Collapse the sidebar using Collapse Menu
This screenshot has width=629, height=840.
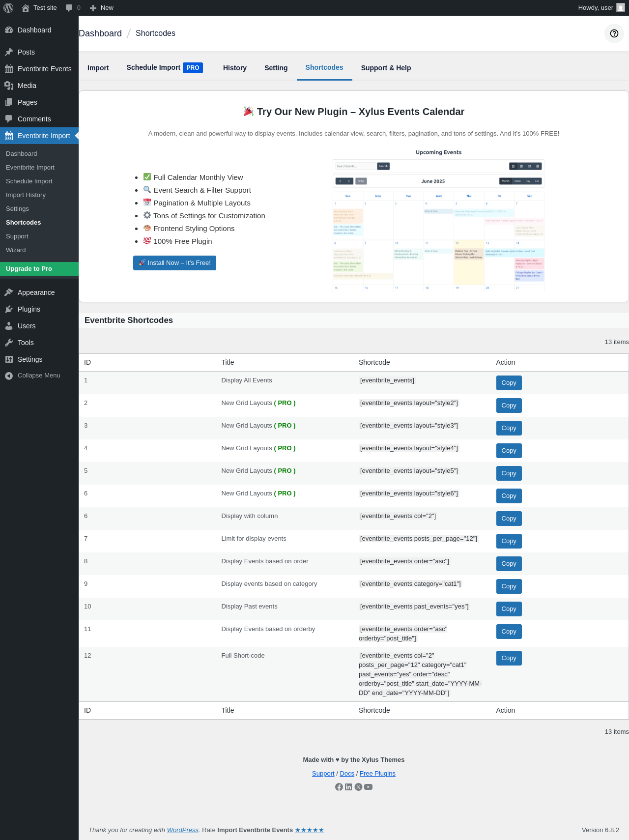click(39, 376)
